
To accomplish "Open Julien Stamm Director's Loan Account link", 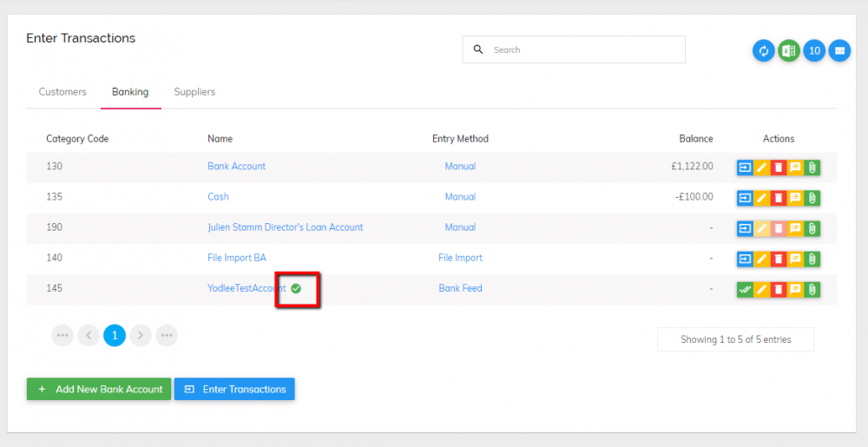I will [285, 227].
